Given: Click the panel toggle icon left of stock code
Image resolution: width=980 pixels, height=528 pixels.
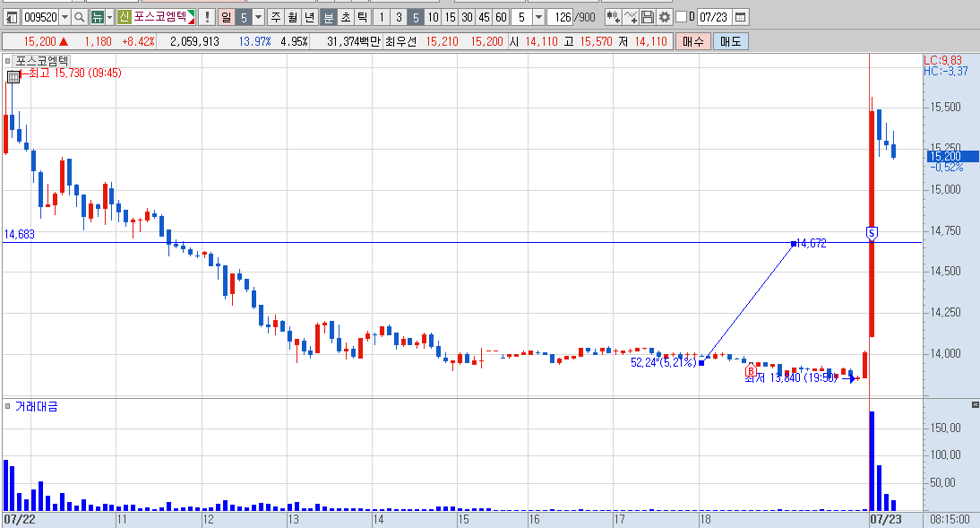Looking at the screenshot, I should [12, 17].
